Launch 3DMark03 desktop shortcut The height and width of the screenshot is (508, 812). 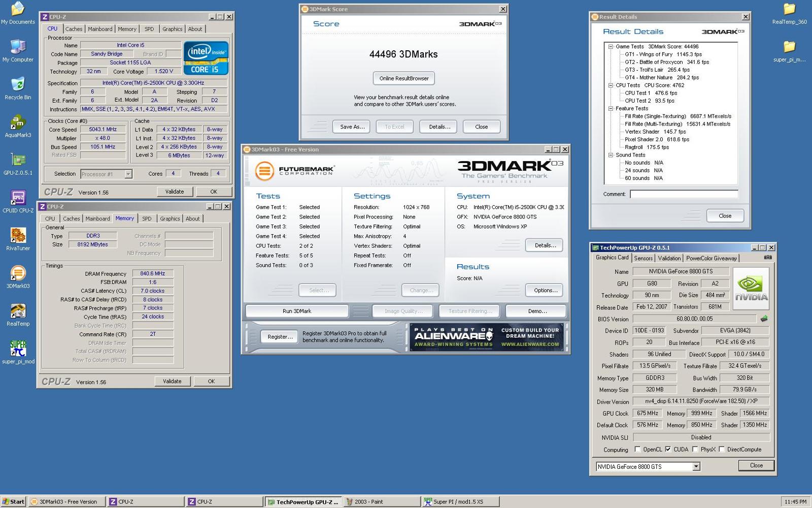(18, 277)
